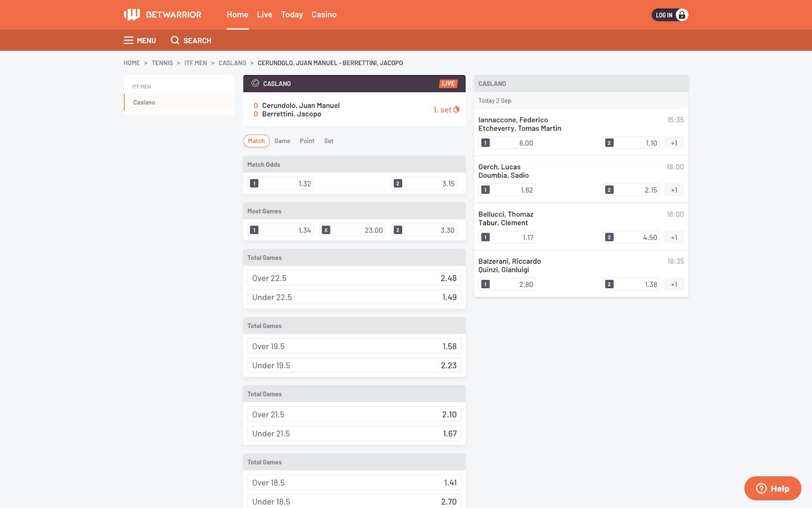This screenshot has height=508, width=812.
Task: Switch to the Set market filter
Action: point(329,141)
